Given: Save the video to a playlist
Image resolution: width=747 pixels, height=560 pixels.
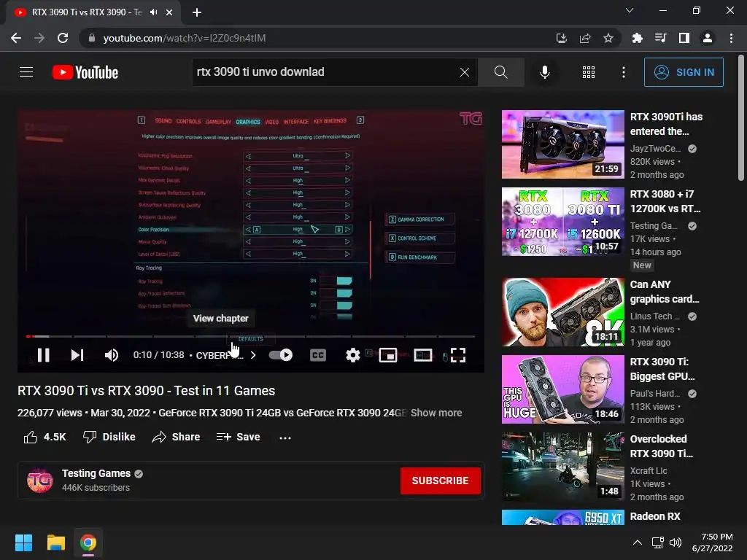Looking at the screenshot, I should [x=238, y=437].
